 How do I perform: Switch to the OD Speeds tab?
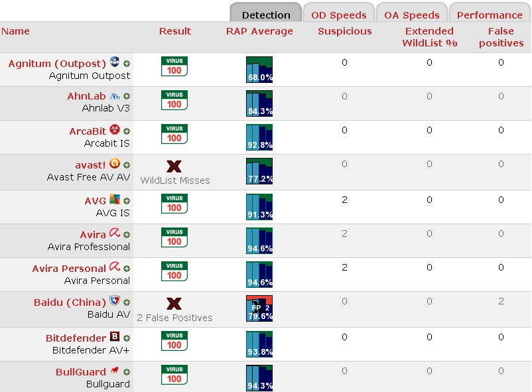[338, 15]
